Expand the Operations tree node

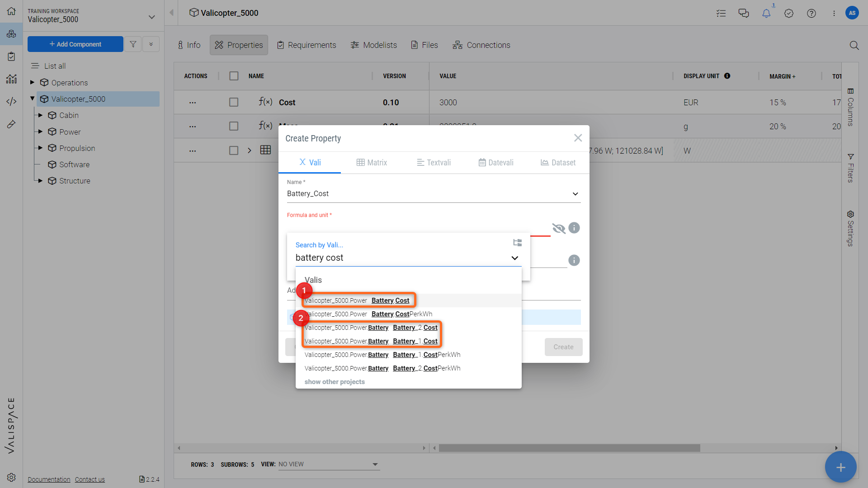point(32,82)
